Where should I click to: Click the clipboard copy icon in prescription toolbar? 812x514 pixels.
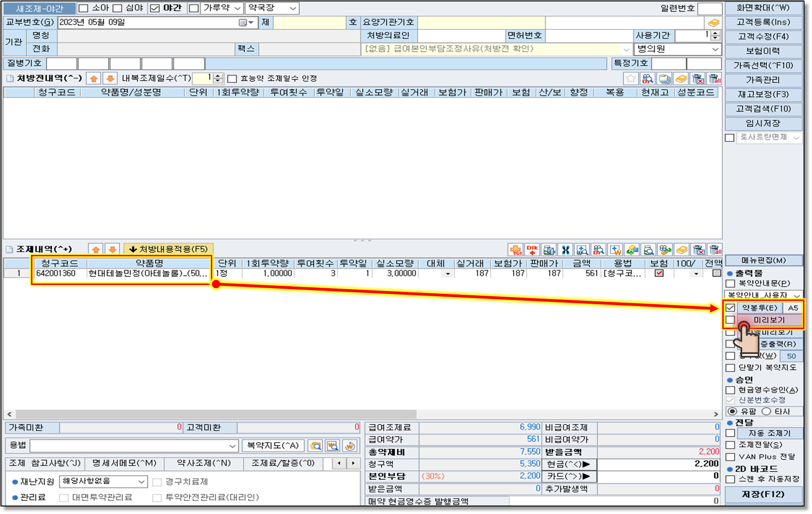click(665, 79)
